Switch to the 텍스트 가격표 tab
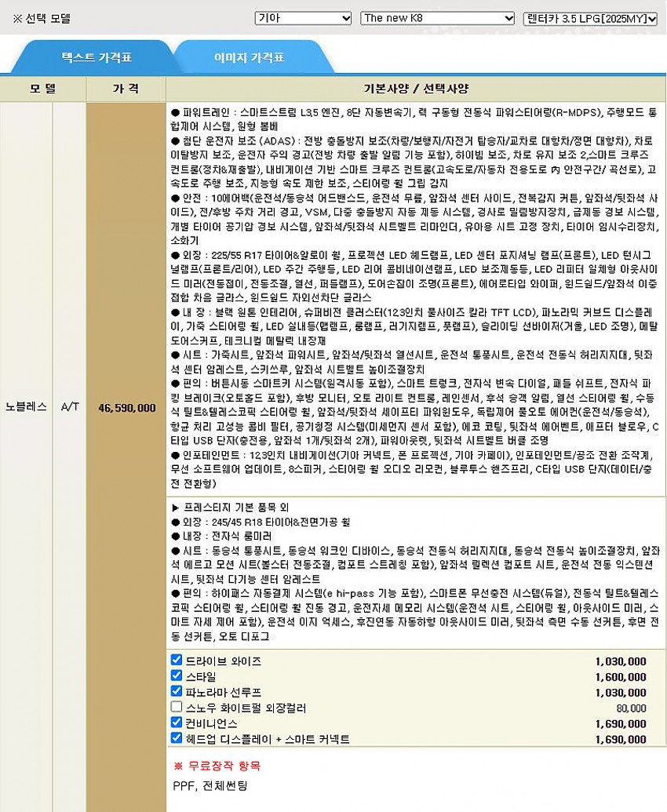Screen dimensions: 667x812 click(96, 57)
